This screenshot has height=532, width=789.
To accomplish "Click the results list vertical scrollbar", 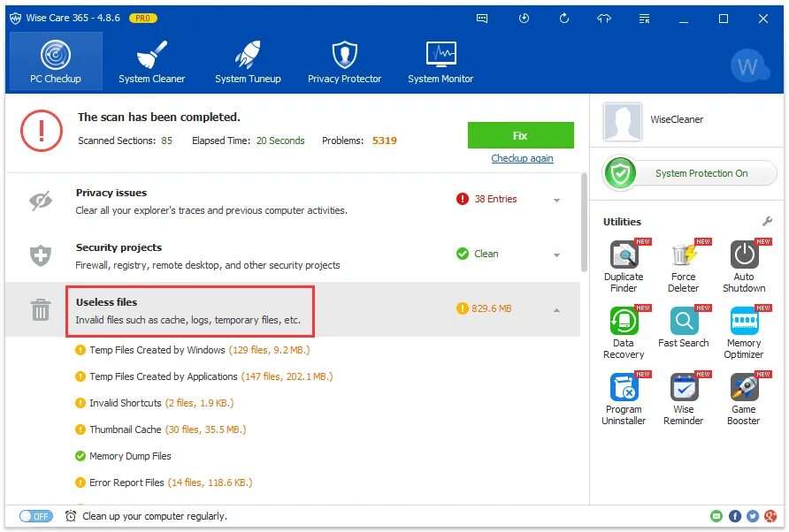I will [584, 223].
